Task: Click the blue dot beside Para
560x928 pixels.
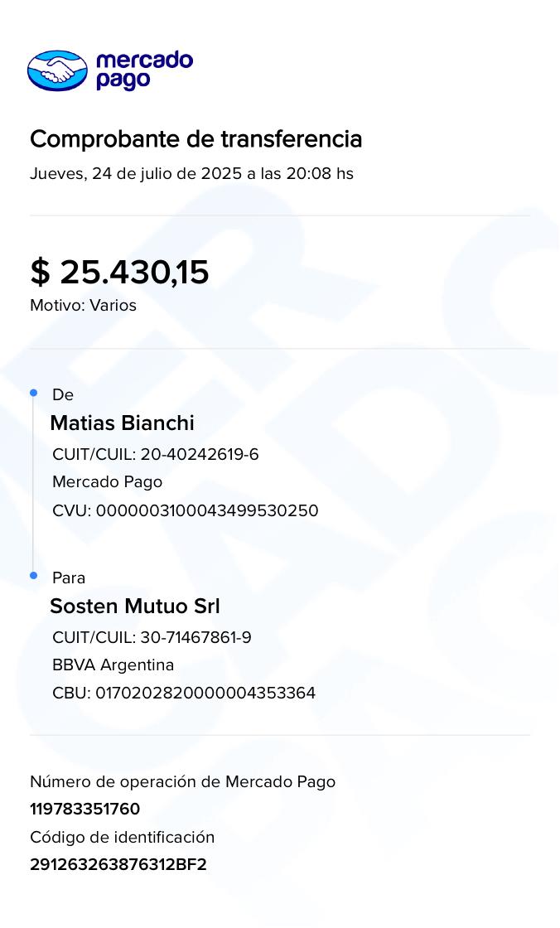Action: click(34, 575)
